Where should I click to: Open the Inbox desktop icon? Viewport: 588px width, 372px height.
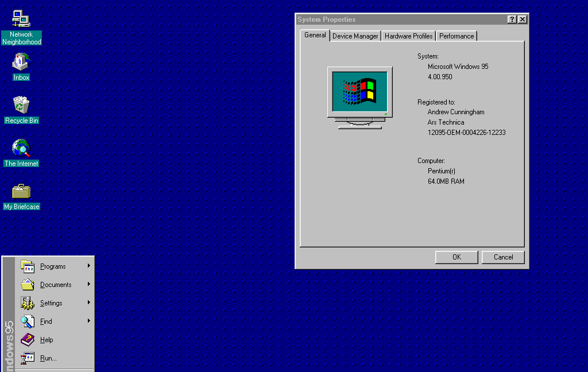point(21,62)
